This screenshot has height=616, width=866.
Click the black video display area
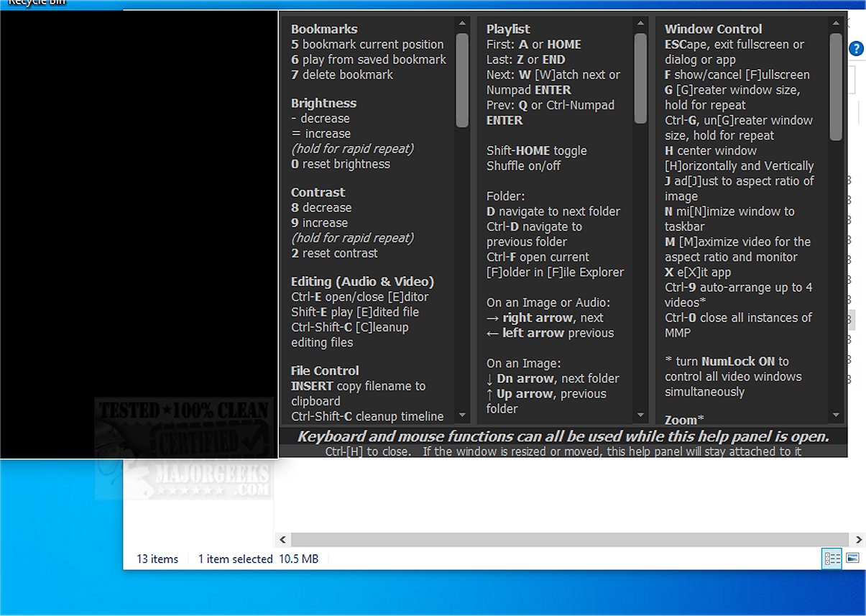point(139,234)
